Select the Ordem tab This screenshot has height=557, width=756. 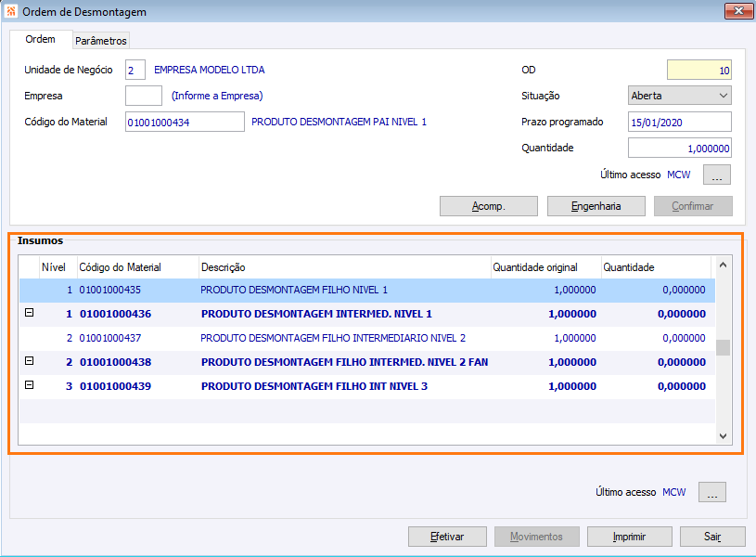click(x=41, y=39)
